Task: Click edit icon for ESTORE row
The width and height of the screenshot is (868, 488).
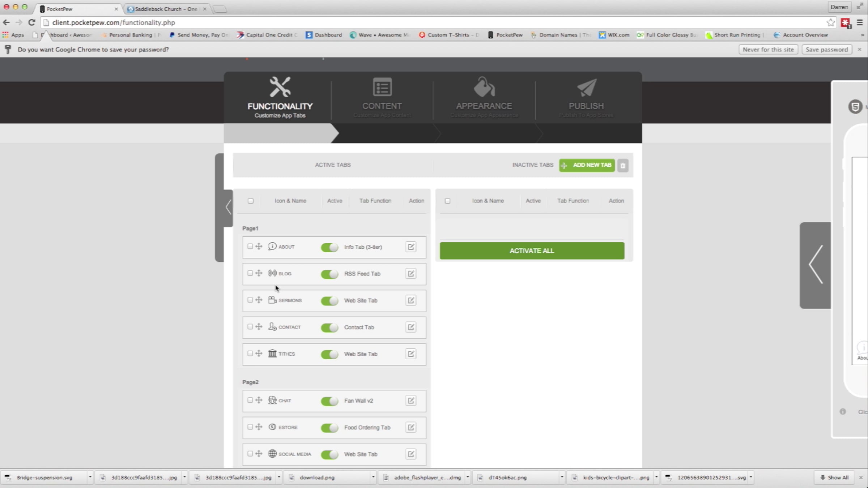Action: pyautogui.click(x=411, y=427)
